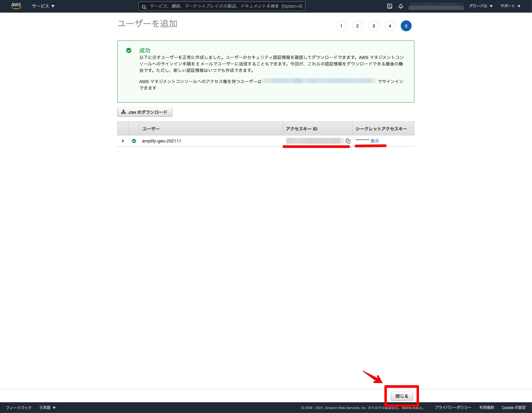Click the blurred console sign-in URL

pos(319,81)
